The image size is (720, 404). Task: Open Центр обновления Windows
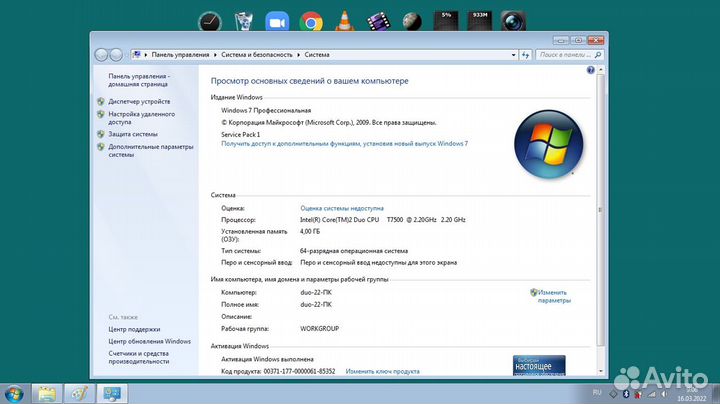(x=149, y=342)
